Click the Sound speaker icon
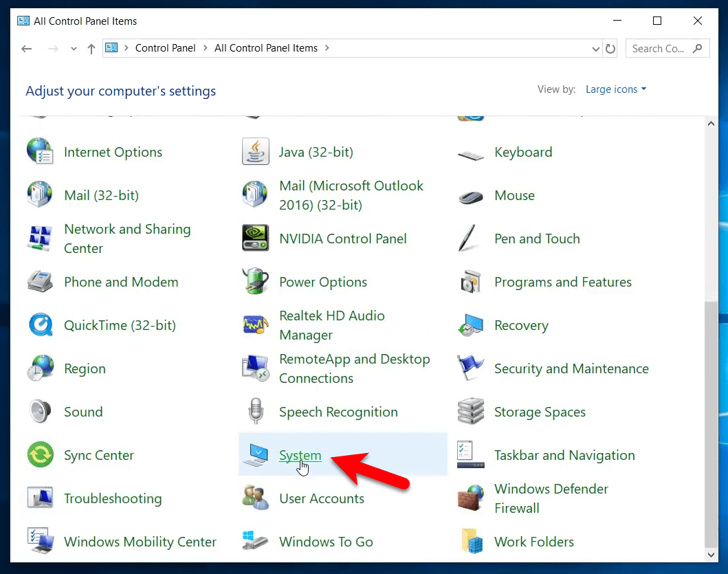This screenshot has width=728, height=574. pyautogui.click(x=40, y=412)
